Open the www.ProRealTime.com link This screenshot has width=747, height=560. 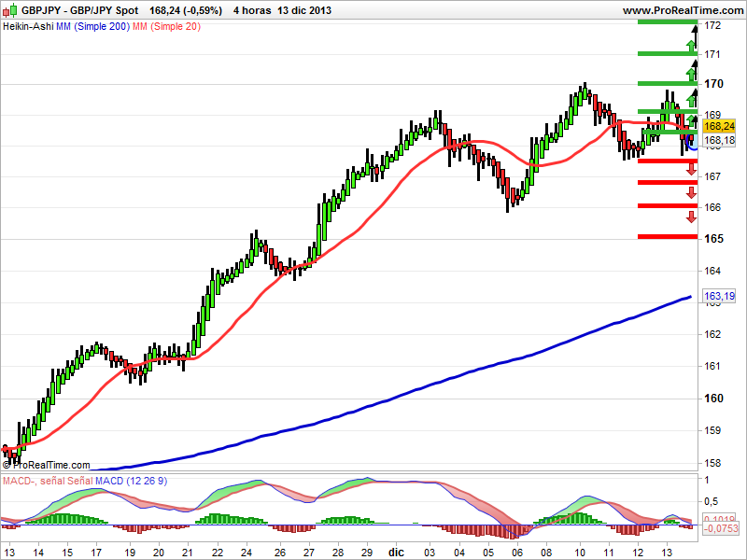[x=684, y=10]
